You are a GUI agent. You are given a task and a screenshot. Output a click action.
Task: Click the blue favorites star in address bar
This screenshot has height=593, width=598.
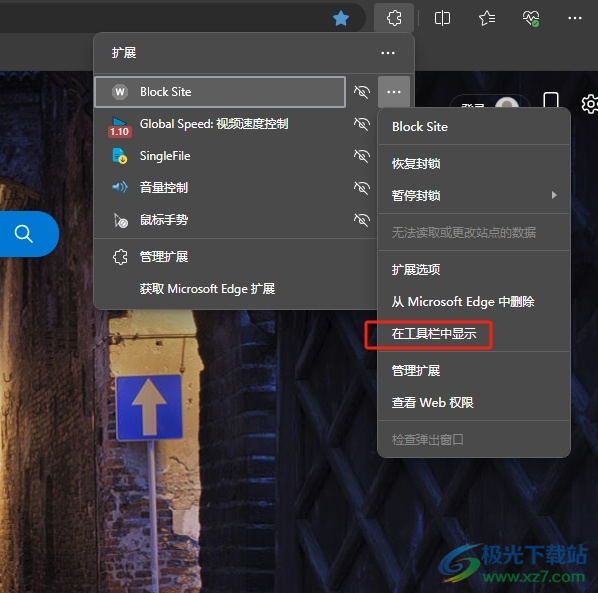coord(341,18)
